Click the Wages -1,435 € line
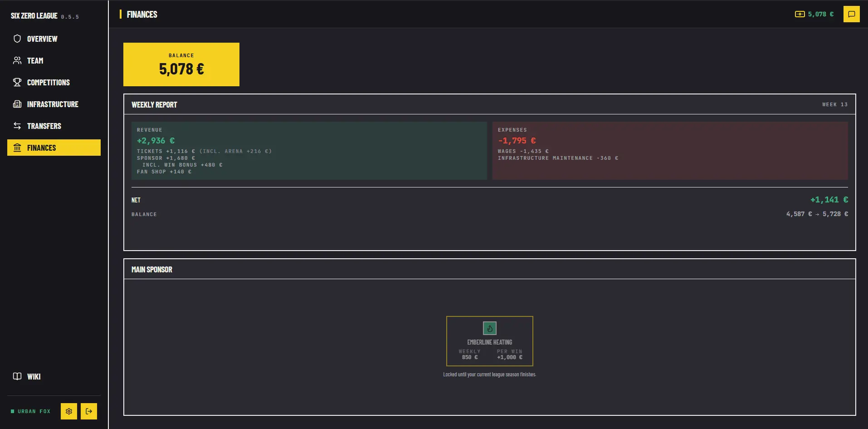The height and width of the screenshot is (429, 868). [x=523, y=151]
